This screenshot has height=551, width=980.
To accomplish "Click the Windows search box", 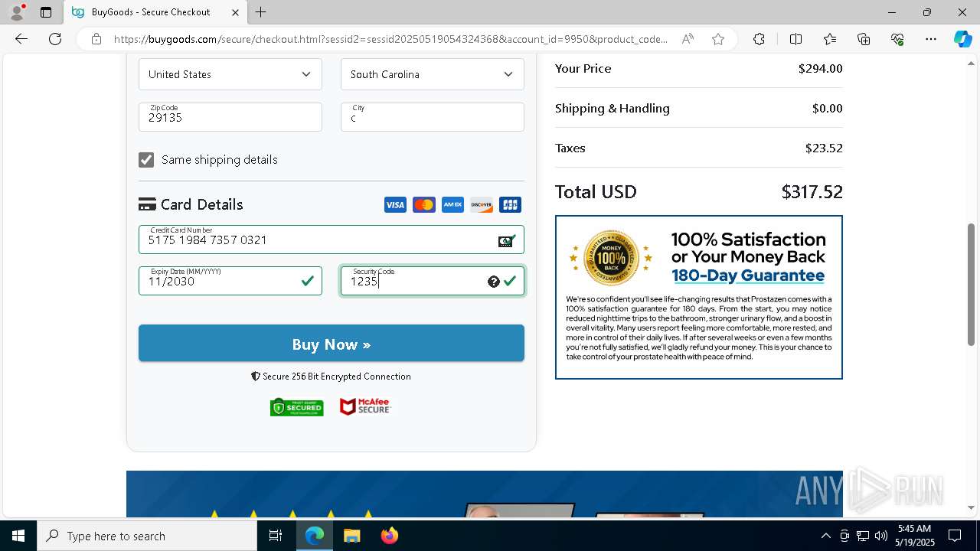I will (147, 536).
